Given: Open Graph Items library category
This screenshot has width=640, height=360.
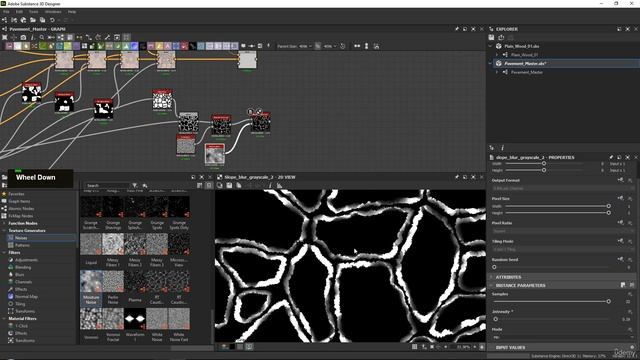Looking at the screenshot, I should coord(19,201).
